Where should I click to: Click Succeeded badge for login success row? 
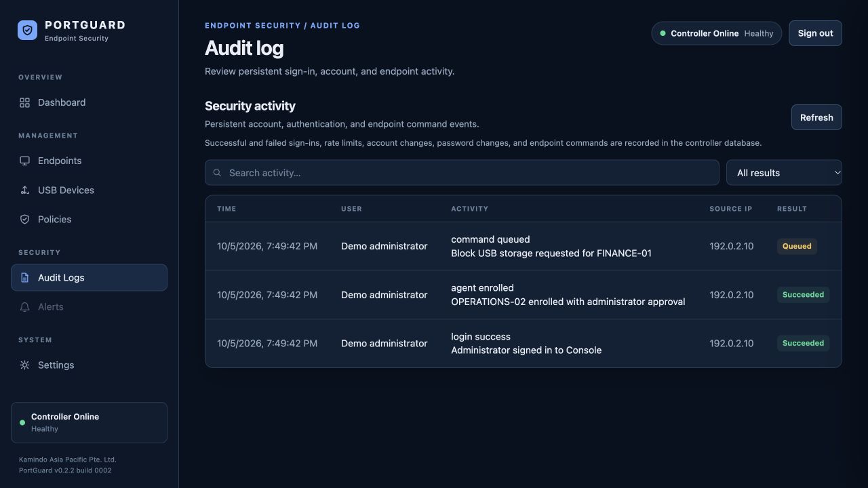click(x=803, y=344)
